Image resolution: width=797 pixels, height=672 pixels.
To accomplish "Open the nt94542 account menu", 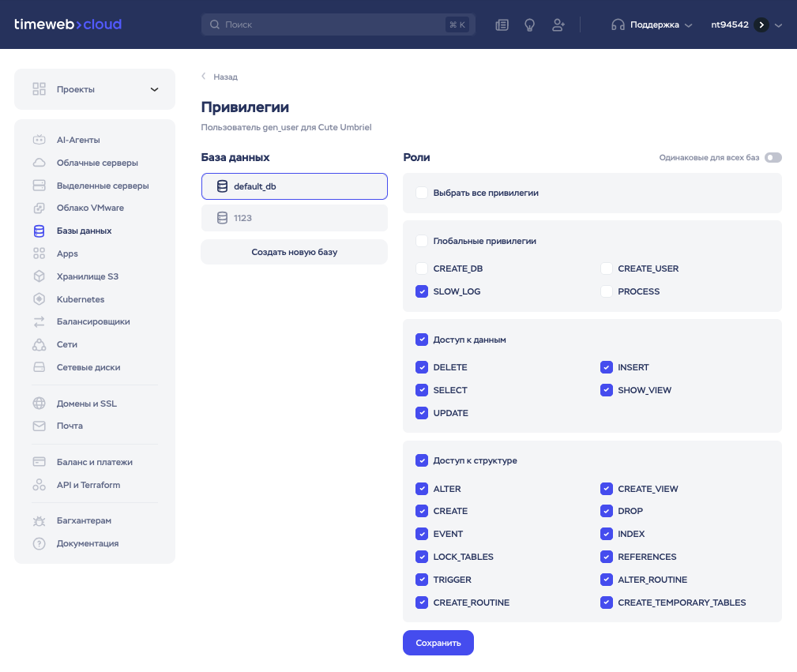I will pos(746,24).
